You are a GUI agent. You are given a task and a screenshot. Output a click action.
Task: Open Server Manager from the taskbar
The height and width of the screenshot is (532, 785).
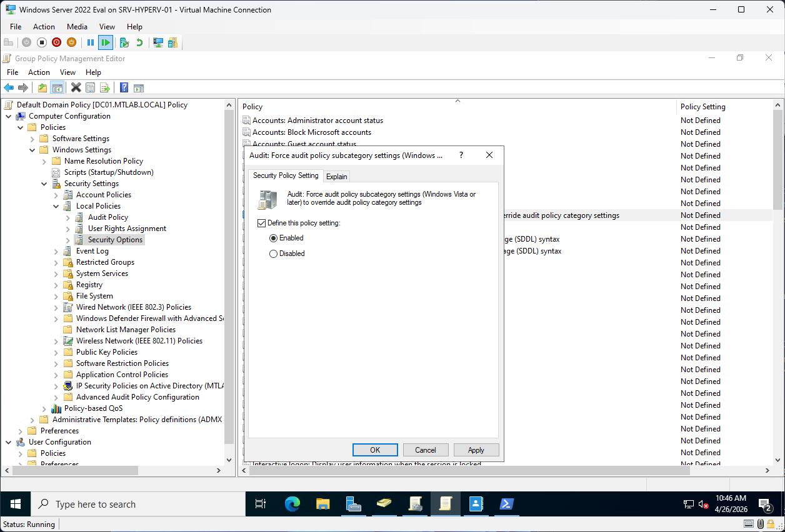353,504
